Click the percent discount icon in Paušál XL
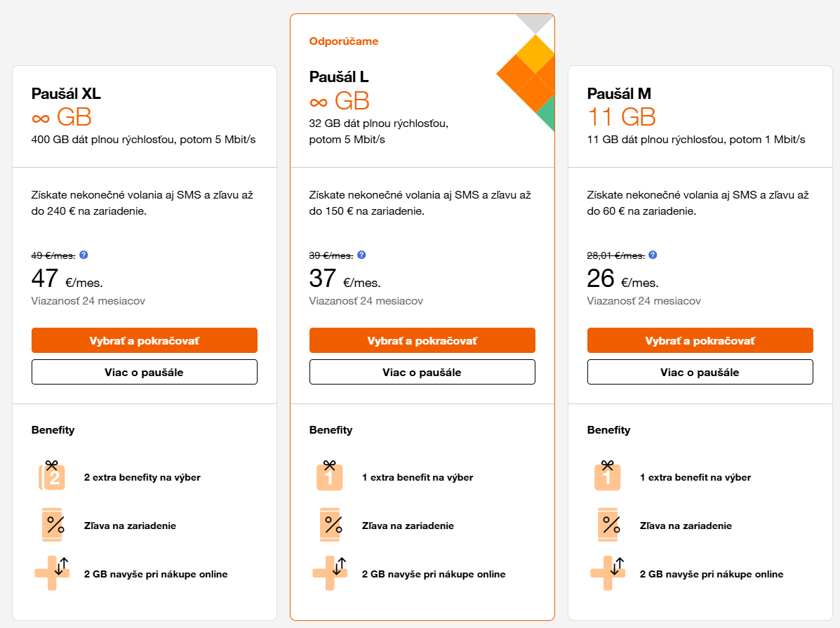The height and width of the screenshot is (628, 840). [x=53, y=525]
